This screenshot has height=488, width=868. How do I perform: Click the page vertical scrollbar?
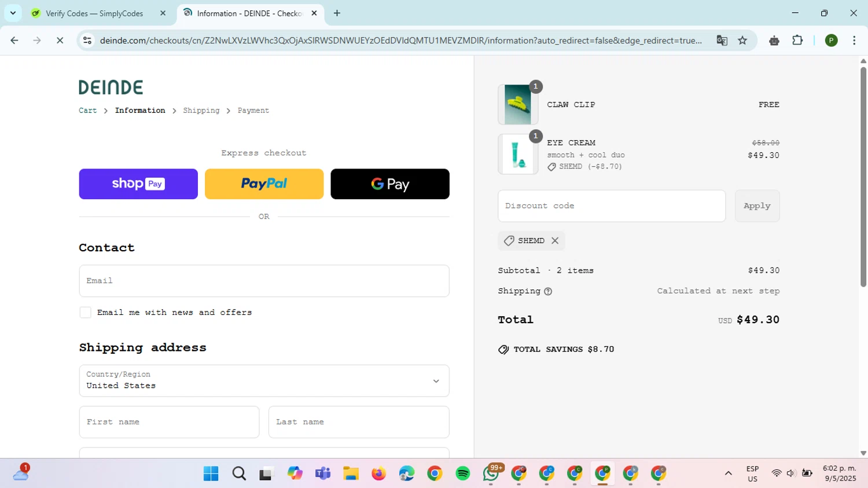[863, 177]
